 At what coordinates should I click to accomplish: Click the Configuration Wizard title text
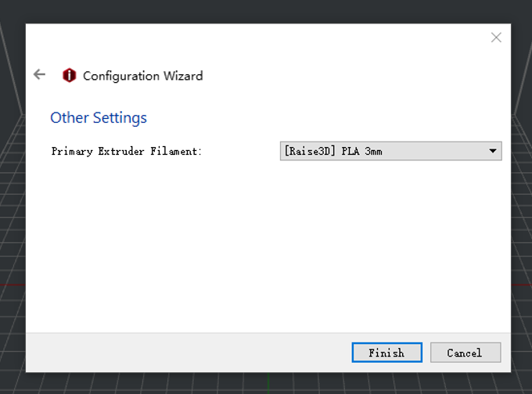pyautogui.click(x=143, y=76)
